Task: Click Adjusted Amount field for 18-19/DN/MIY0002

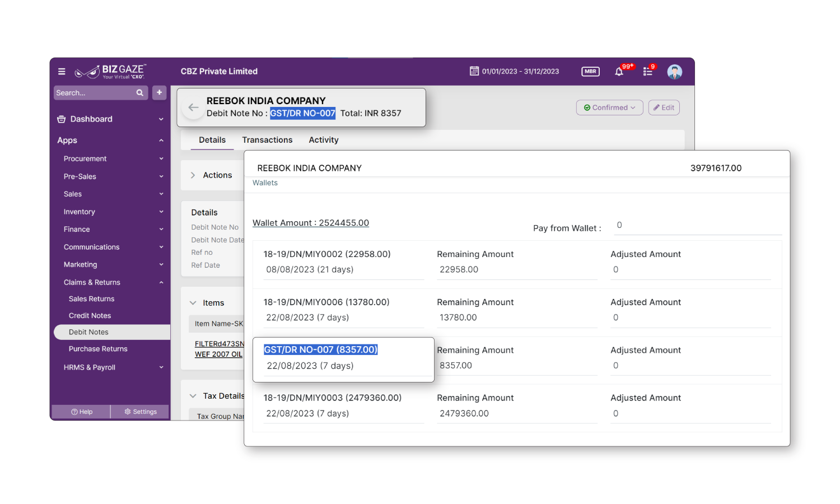Action: [690, 270]
